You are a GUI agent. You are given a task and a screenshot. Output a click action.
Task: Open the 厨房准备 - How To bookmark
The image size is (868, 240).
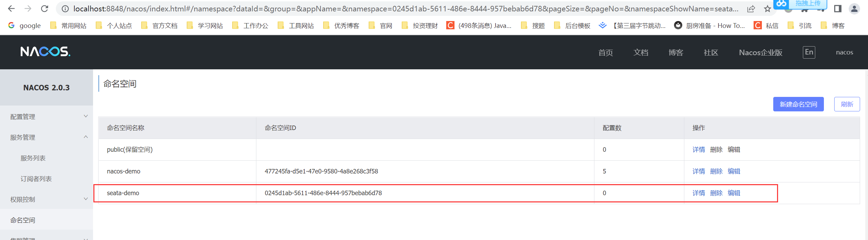(x=710, y=26)
